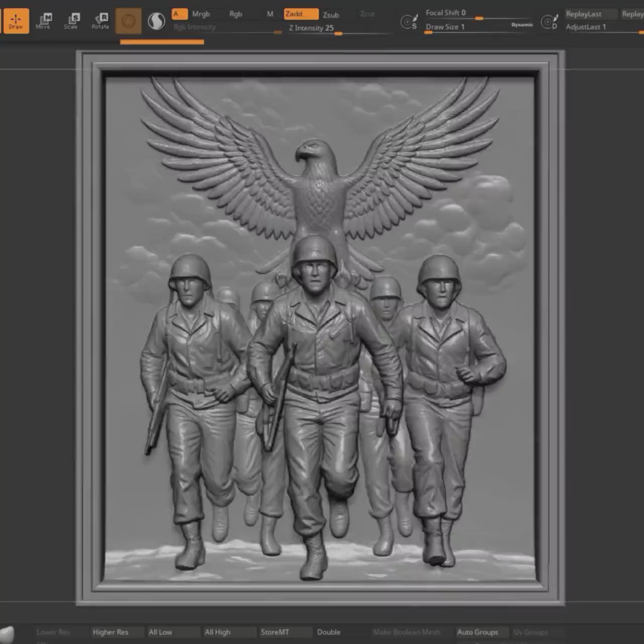
Task: Click the orange-highlighted sphere icon
Action: (128, 21)
